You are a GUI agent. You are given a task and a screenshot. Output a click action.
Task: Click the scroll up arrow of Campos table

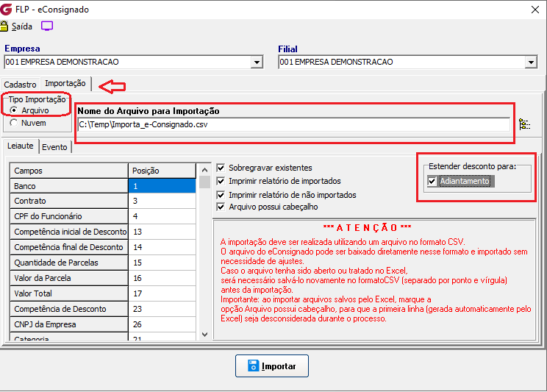pyautogui.click(x=205, y=170)
